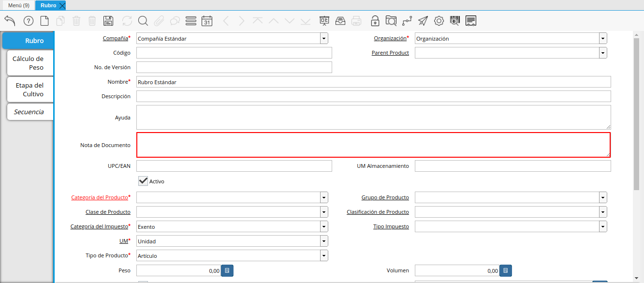
Task: Open the Secuencia side tab
Action: pos(30,112)
